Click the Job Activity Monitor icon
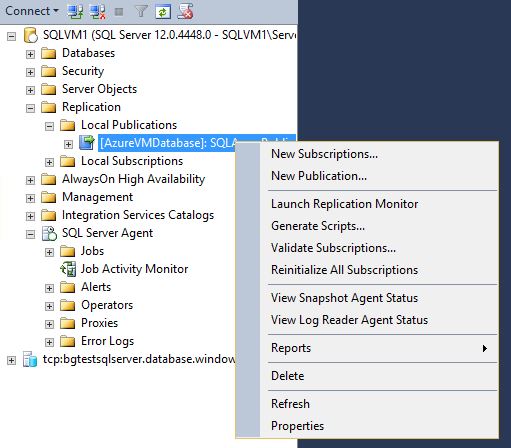Viewport: 511px width, 448px height. [68, 269]
